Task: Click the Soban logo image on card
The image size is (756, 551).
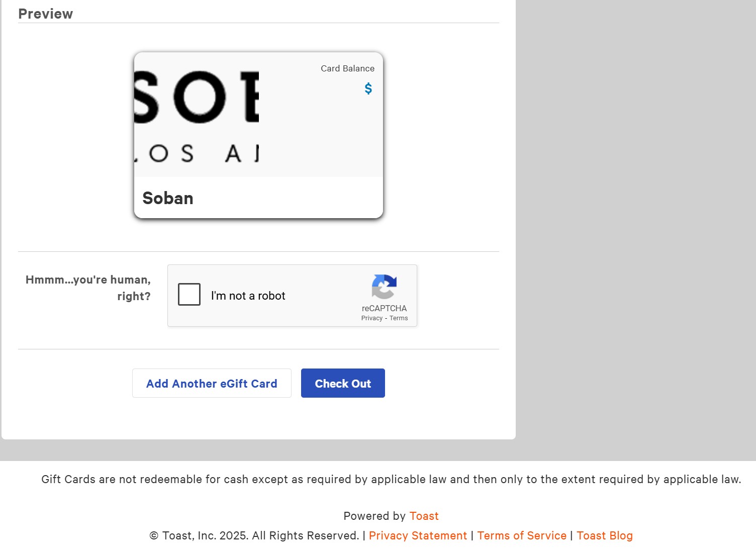Action: point(197,115)
